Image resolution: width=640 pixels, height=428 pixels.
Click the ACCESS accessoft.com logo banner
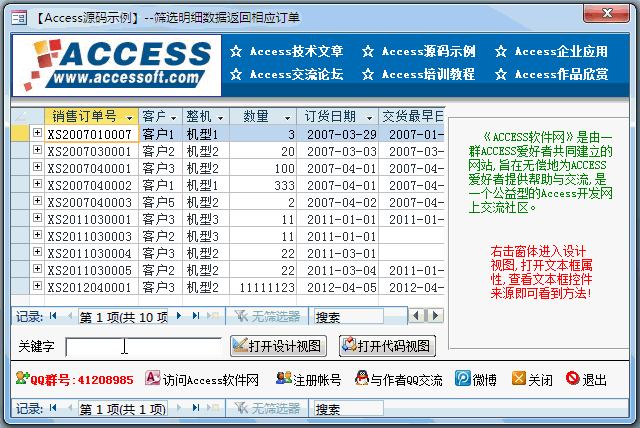[x=117, y=65]
